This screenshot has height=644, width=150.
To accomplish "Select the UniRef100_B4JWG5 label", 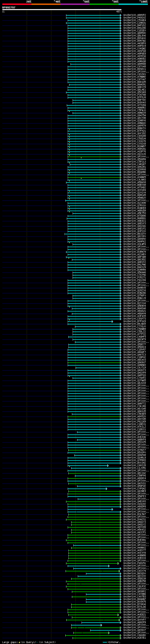I will click(135, 324).
